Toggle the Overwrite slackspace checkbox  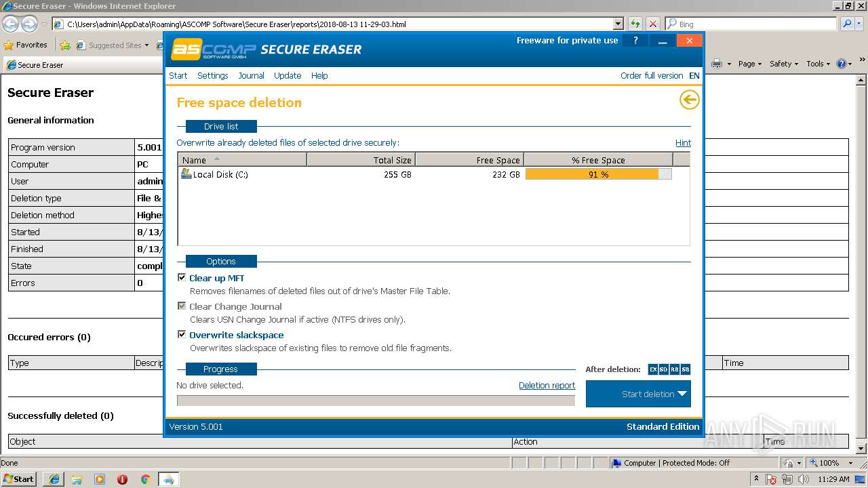182,335
